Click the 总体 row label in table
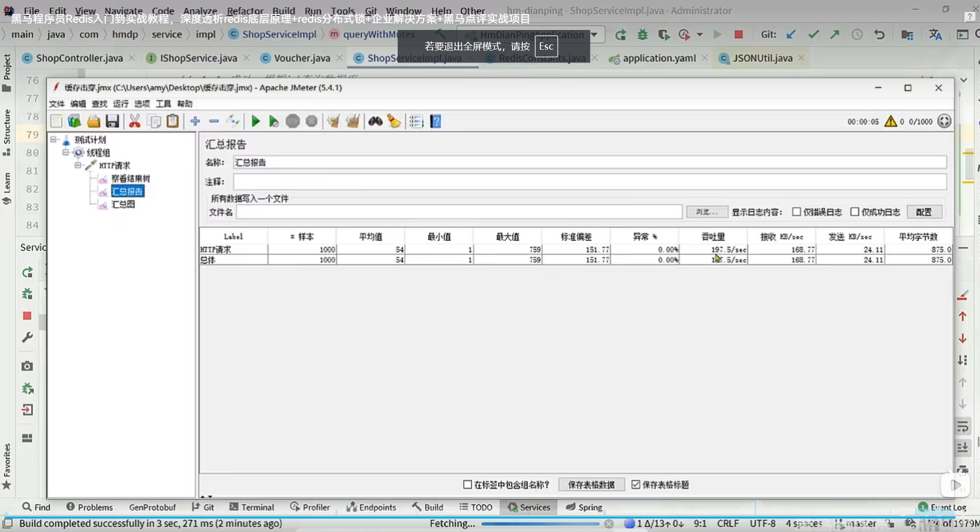980x532 pixels. [x=208, y=260]
